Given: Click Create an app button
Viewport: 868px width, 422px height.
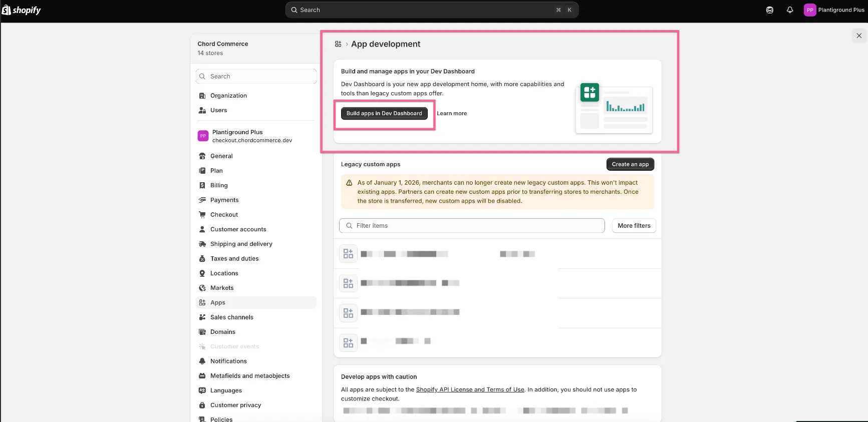Looking at the screenshot, I should pyautogui.click(x=630, y=164).
